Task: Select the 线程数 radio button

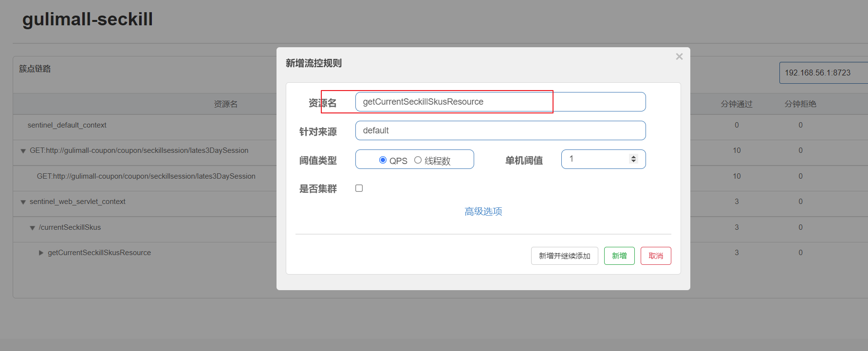Action: pyautogui.click(x=418, y=160)
